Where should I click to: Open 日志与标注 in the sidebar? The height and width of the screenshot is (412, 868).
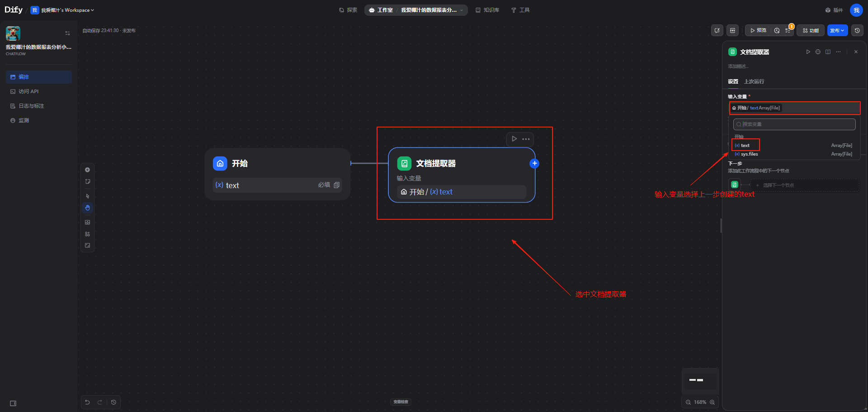[x=39, y=106]
